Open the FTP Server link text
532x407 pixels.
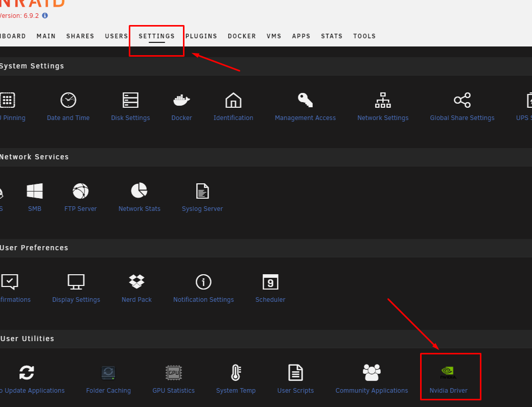tap(80, 208)
